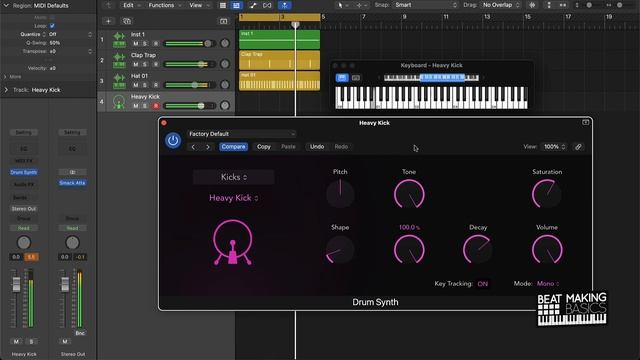Click the Smack Atta plugin slot
Screen dimensions: 640x360
tap(72, 183)
